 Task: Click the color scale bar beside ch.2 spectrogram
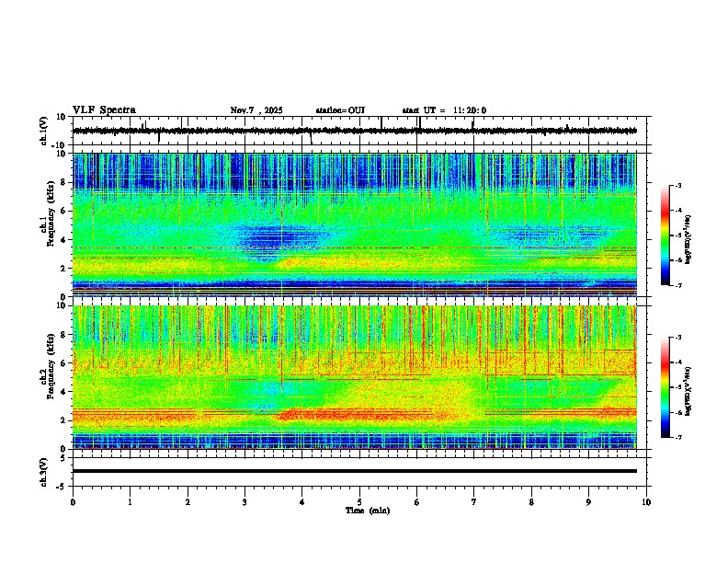click(x=665, y=387)
